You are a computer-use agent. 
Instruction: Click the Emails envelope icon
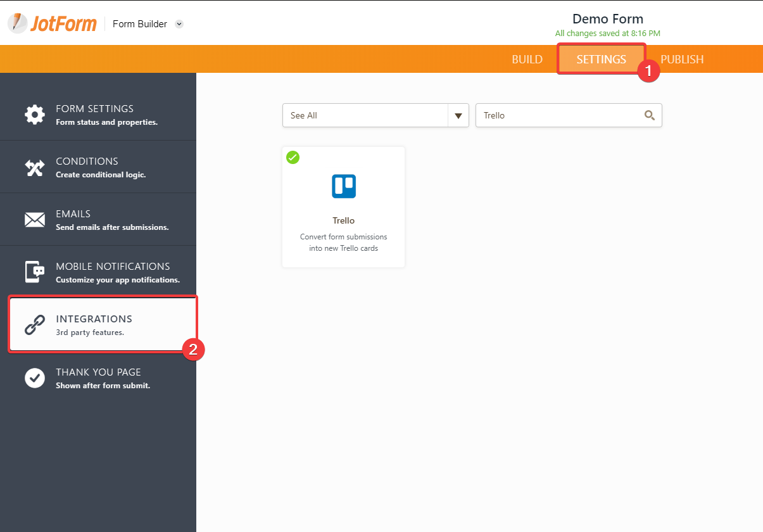tap(35, 220)
